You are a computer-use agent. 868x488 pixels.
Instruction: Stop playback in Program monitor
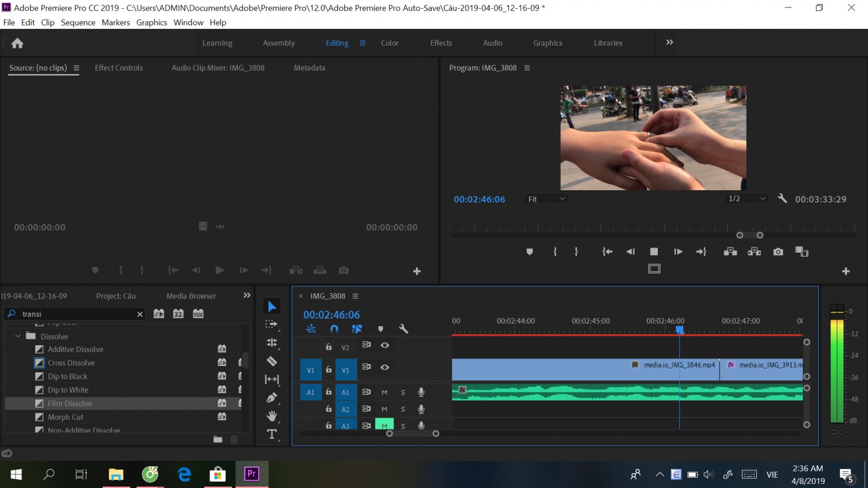[654, 252]
